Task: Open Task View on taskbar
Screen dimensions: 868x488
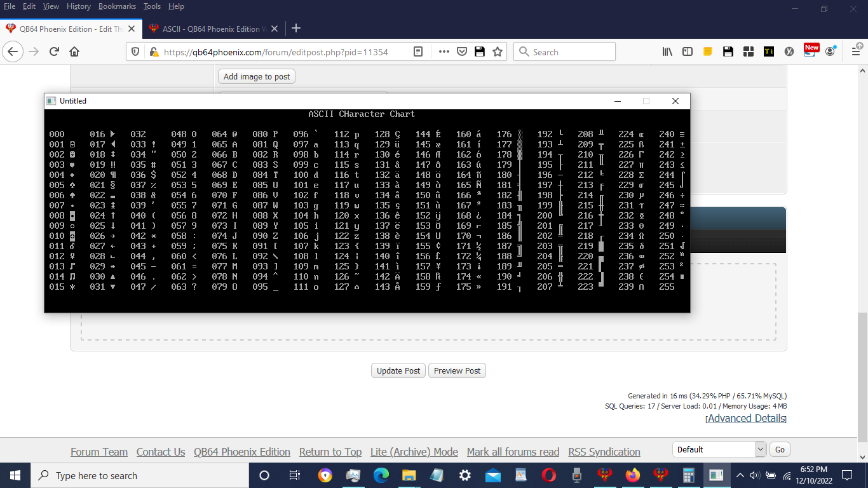Action: 295,475
